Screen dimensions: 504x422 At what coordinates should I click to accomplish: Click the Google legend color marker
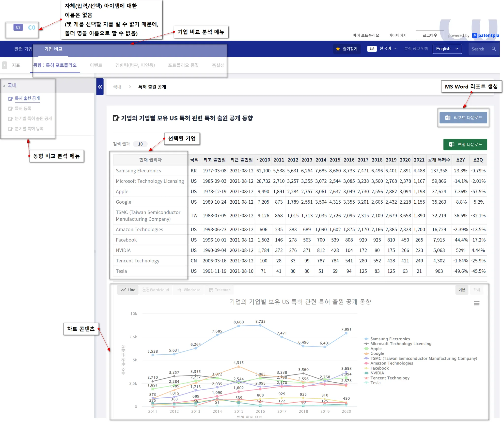[366, 354]
